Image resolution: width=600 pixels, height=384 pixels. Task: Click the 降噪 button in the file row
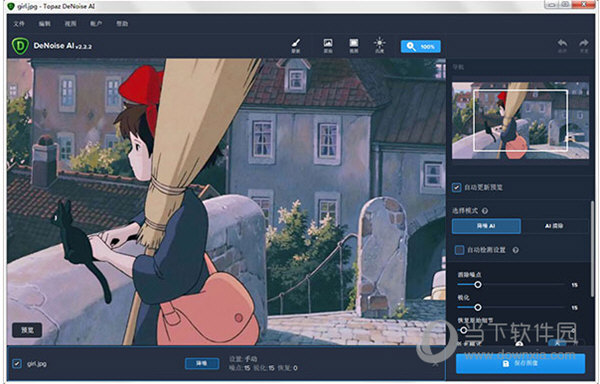(x=202, y=363)
